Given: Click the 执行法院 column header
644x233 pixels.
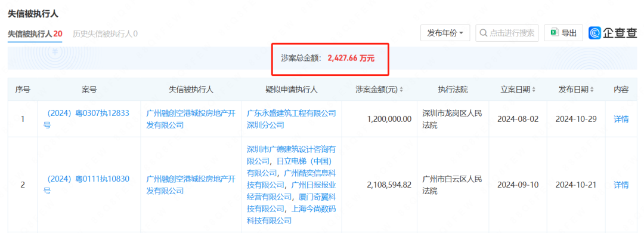Looking at the screenshot, I should (453, 90).
